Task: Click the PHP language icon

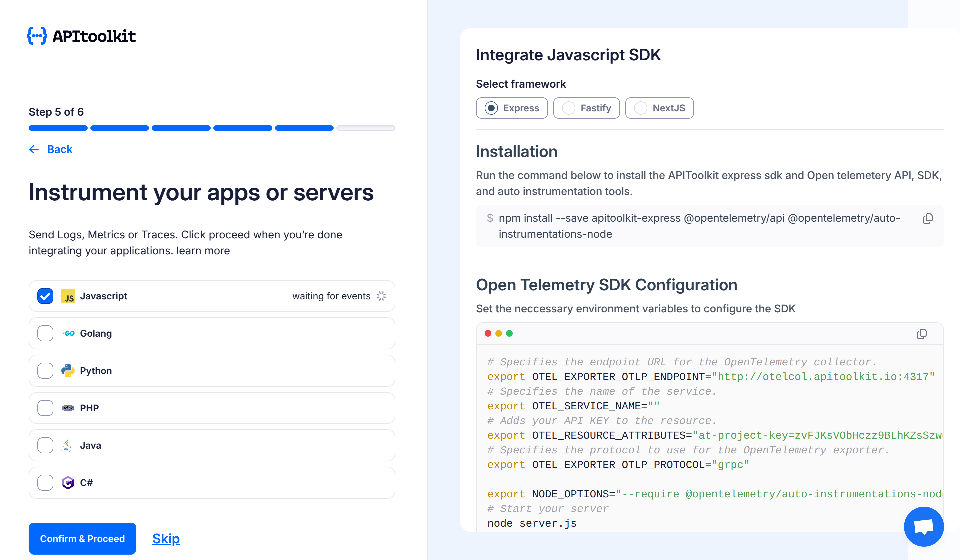Action: (x=68, y=408)
